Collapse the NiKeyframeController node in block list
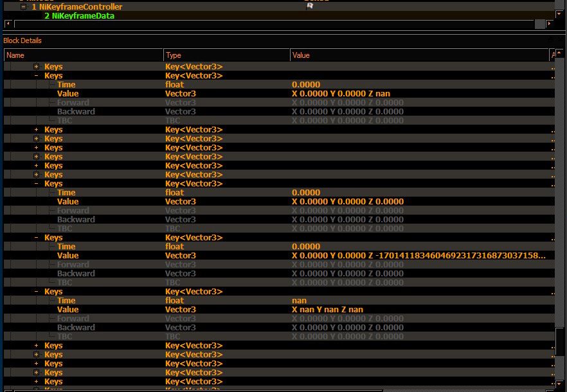 pyautogui.click(x=24, y=6)
